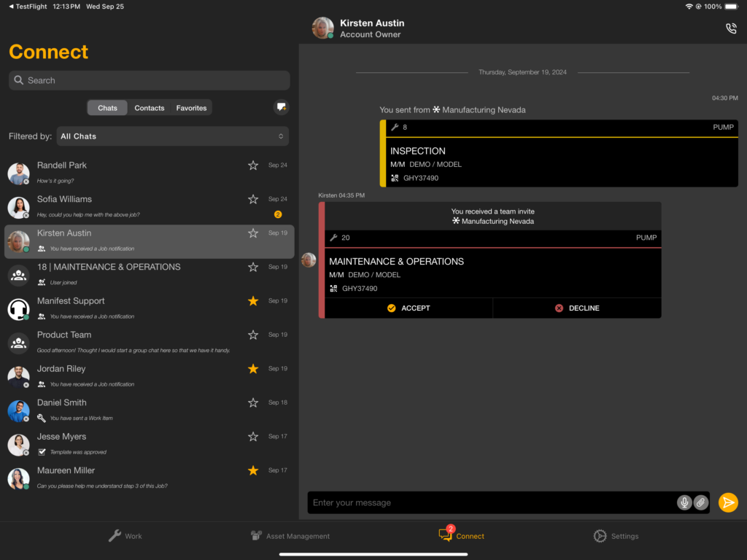Click the Search input field
This screenshot has height=560, width=747.
click(149, 80)
